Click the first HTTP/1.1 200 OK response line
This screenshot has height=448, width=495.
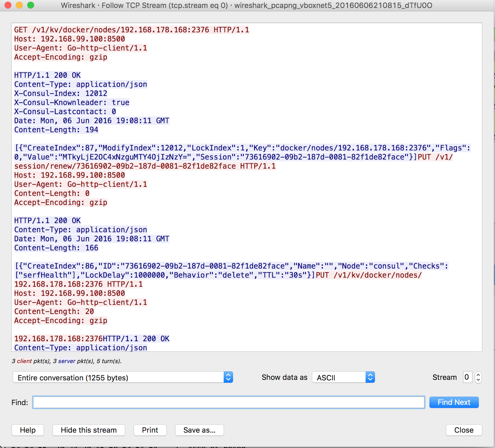(x=47, y=75)
